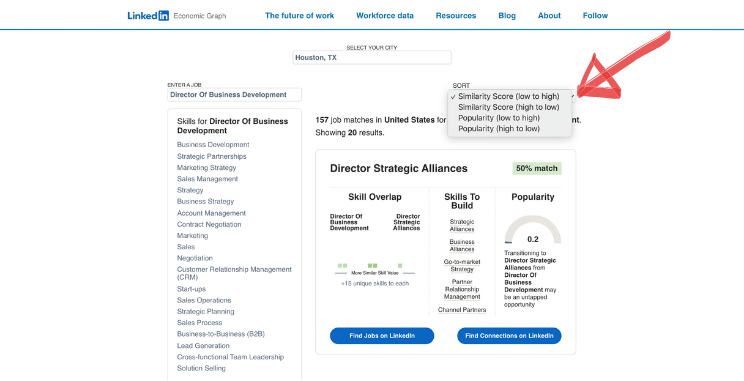This screenshot has height=381, width=744.
Task: Open the About nav item
Action: (549, 16)
